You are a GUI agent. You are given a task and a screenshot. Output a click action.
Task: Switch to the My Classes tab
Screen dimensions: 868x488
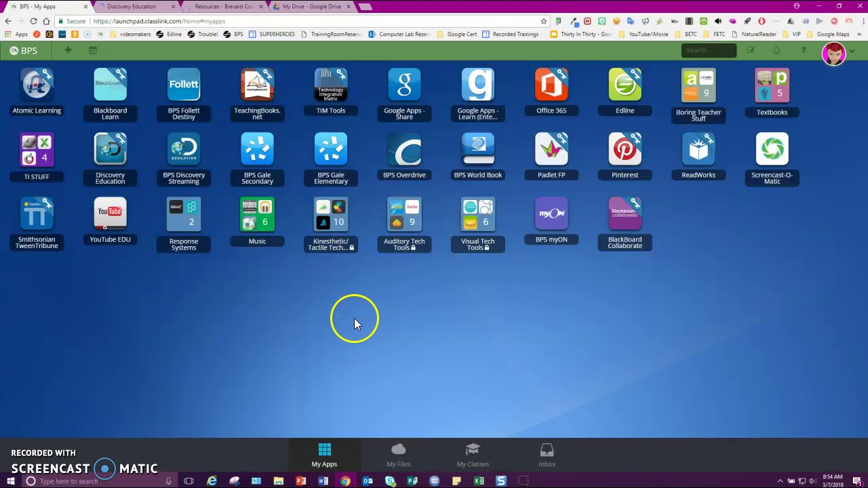pyautogui.click(x=473, y=455)
